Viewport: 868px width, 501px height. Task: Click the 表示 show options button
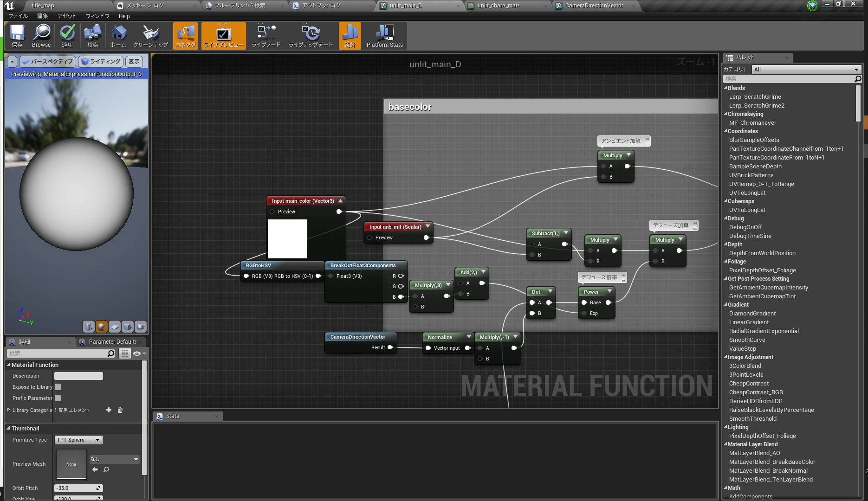(134, 61)
